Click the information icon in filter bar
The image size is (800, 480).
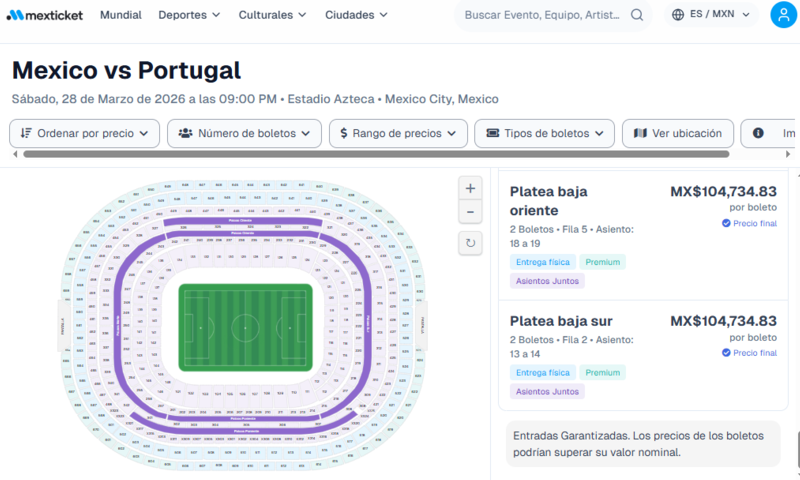759,133
